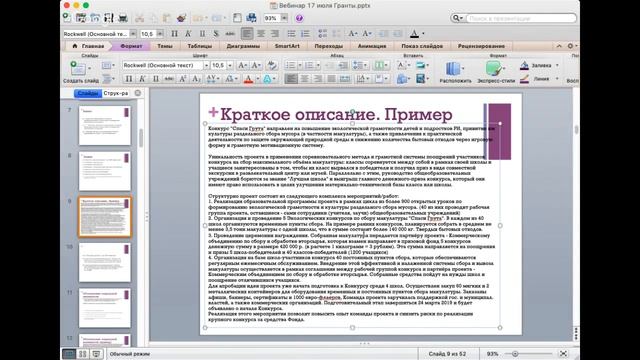Insert a shape from the Вставить group

pyautogui.click(x=402, y=79)
